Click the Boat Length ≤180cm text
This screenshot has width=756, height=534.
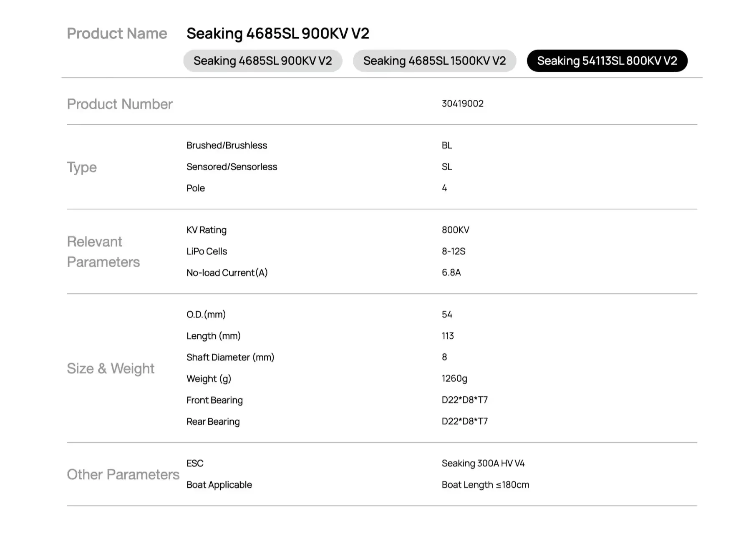click(485, 485)
